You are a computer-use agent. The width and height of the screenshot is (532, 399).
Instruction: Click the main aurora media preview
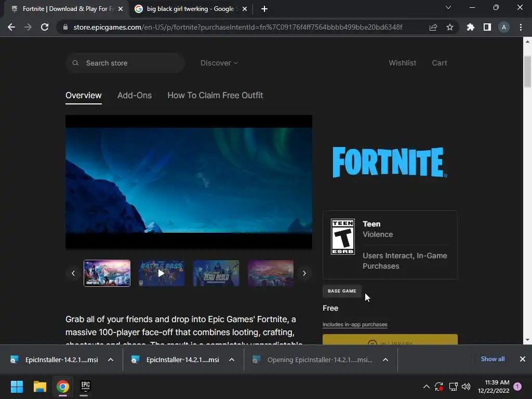189,182
